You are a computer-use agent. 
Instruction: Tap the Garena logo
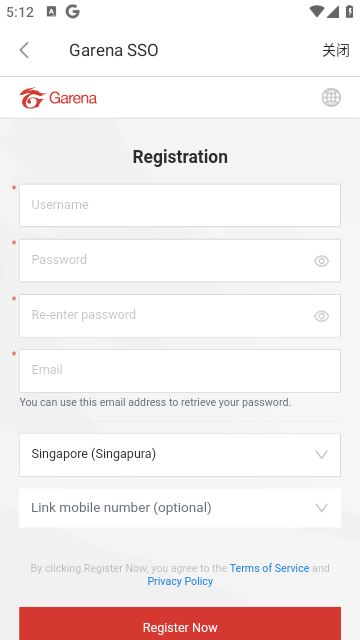[x=58, y=98]
